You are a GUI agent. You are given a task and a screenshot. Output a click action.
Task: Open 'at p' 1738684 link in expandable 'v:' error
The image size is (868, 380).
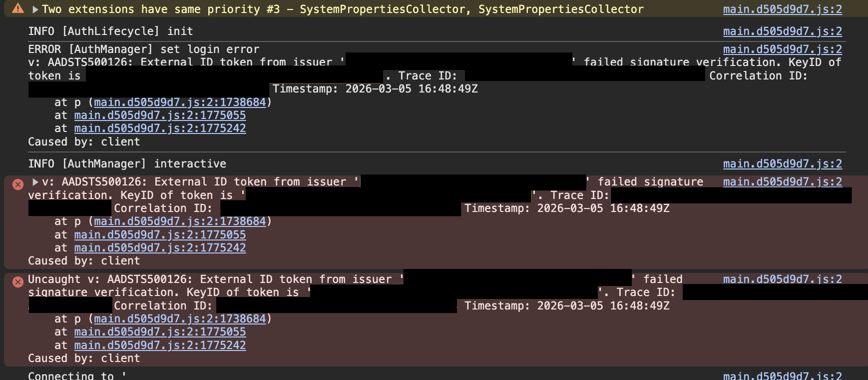pyautogui.click(x=180, y=221)
